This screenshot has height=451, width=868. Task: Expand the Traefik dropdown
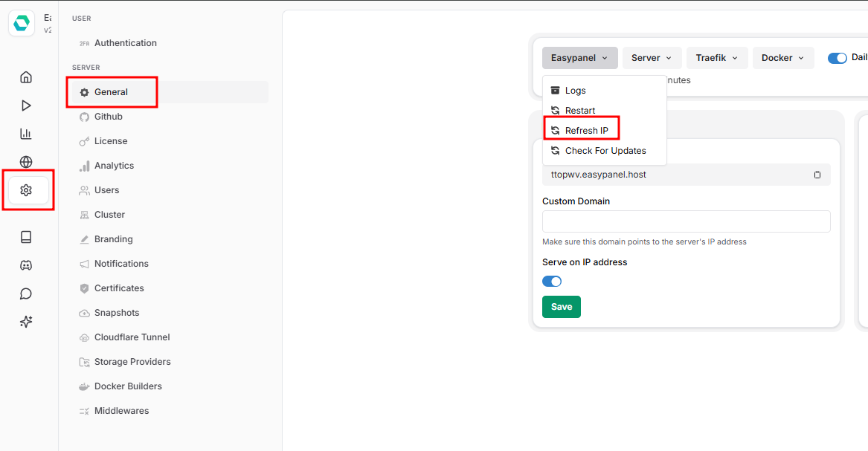[717, 57]
